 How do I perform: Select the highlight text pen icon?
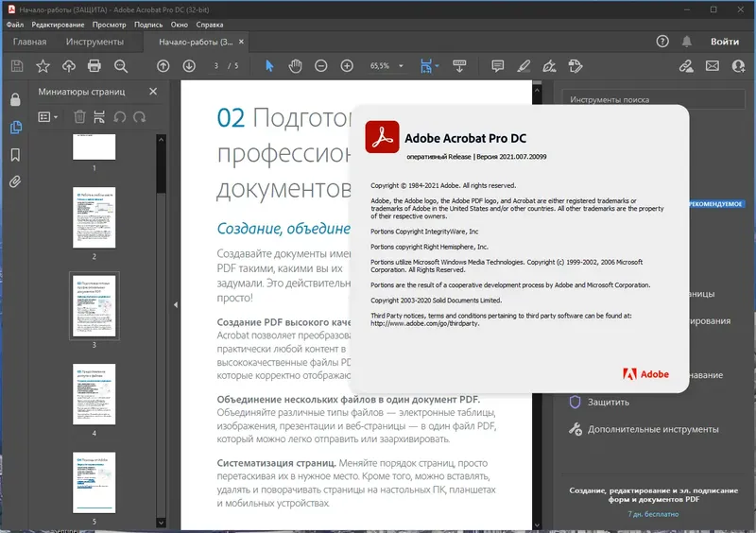(x=524, y=66)
